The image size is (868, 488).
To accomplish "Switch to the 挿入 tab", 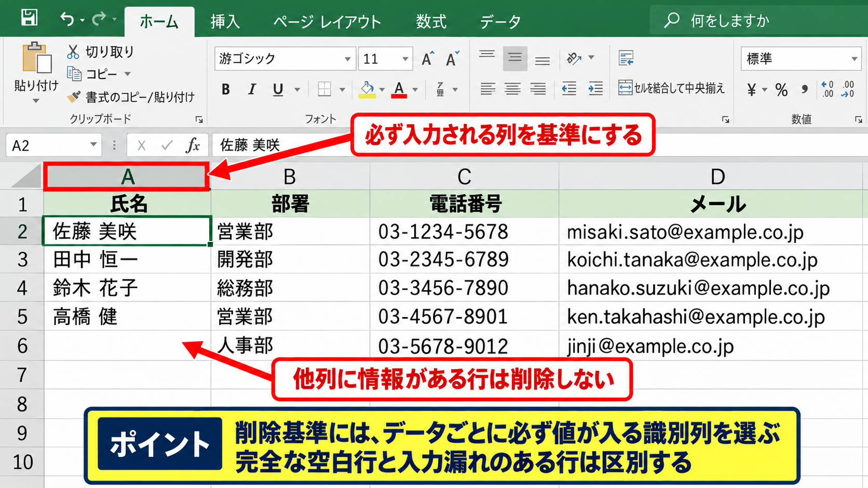I will point(225,21).
